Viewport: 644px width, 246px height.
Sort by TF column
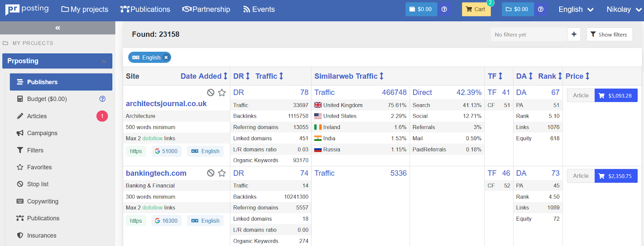(x=495, y=76)
